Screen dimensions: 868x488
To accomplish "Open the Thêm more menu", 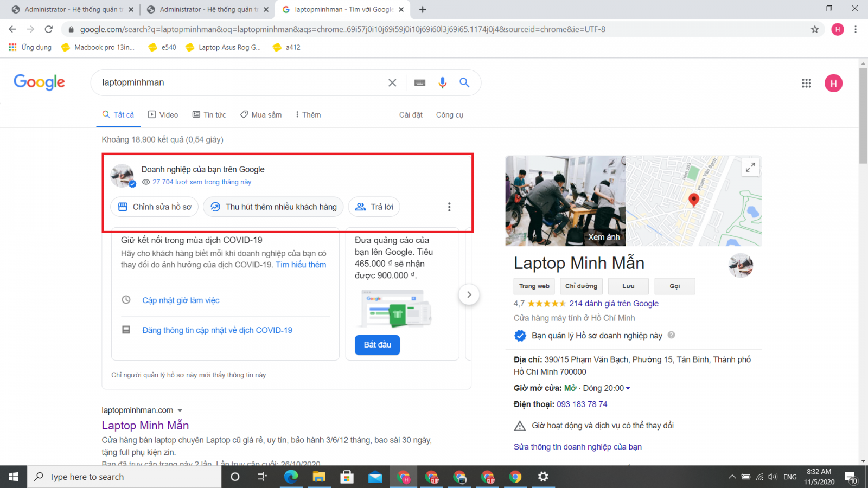I will pyautogui.click(x=308, y=115).
